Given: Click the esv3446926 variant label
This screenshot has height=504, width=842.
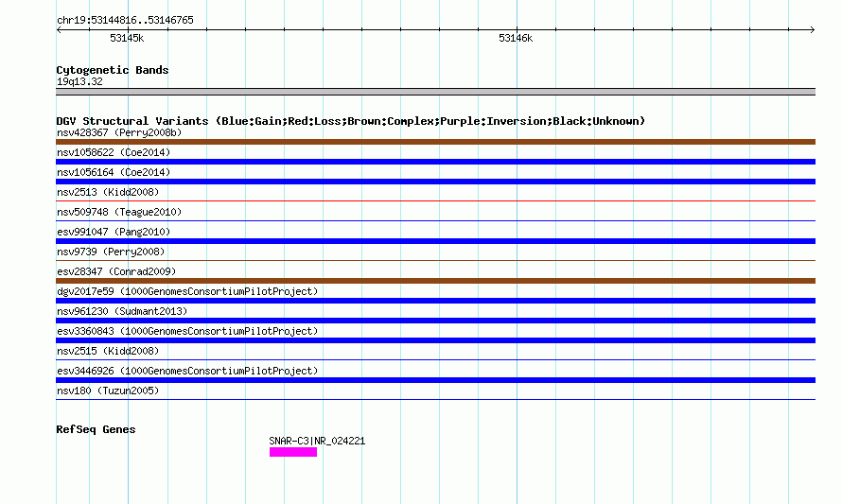Looking at the screenshot, I should pos(187,371).
